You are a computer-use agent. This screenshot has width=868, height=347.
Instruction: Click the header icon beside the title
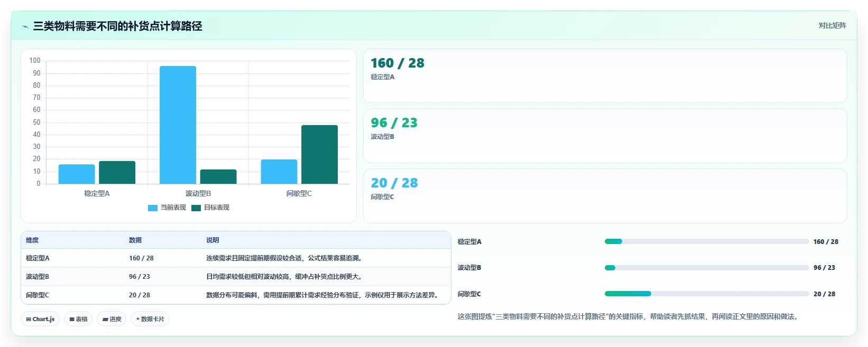(x=25, y=26)
